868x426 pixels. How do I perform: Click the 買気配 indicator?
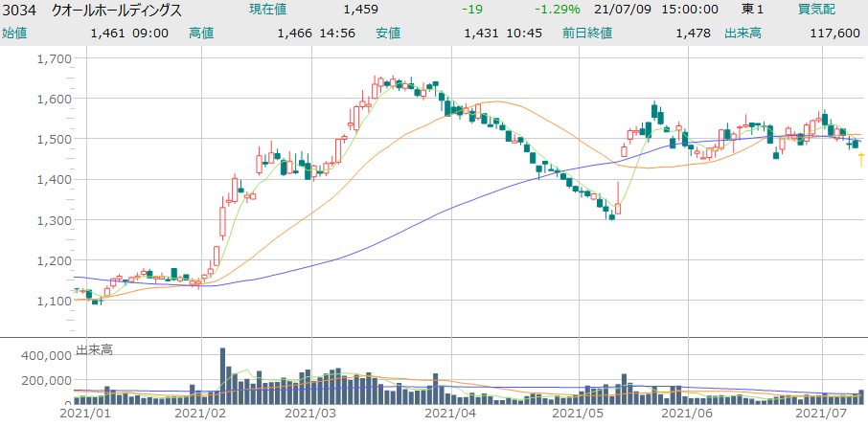[x=817, y=10]
